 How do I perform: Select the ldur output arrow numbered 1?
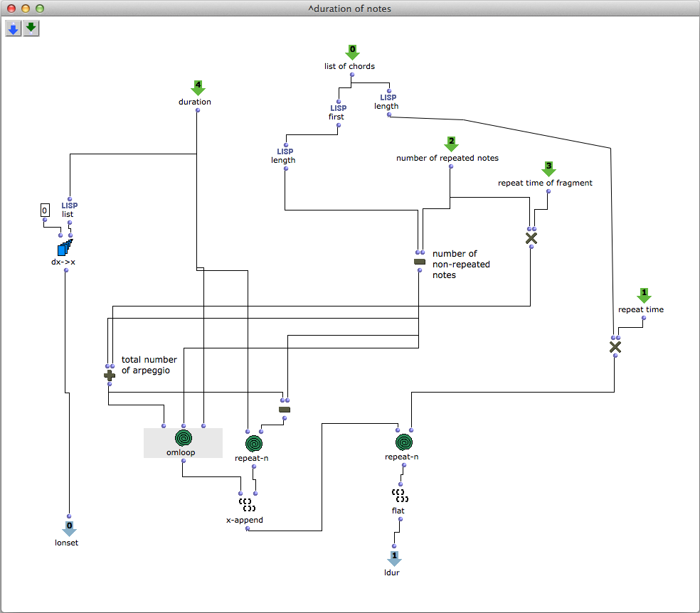click(393, 558)
